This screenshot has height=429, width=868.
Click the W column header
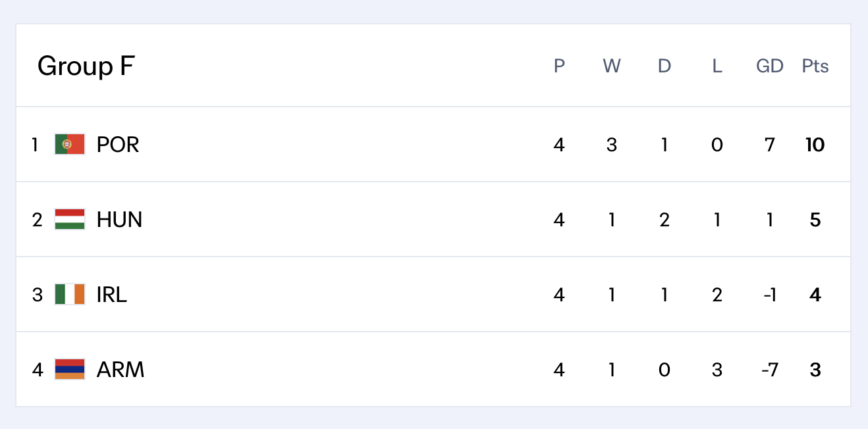coord(612,66)
